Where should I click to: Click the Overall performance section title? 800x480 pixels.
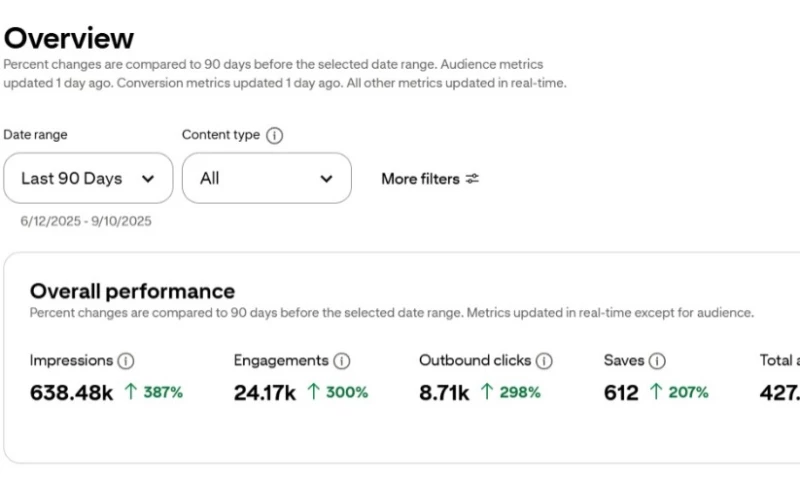(x=132, y=291)
